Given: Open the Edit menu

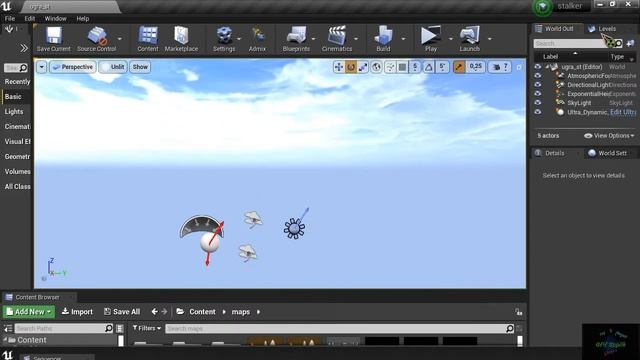Looking at the screenshot, I should coord(29,18).
